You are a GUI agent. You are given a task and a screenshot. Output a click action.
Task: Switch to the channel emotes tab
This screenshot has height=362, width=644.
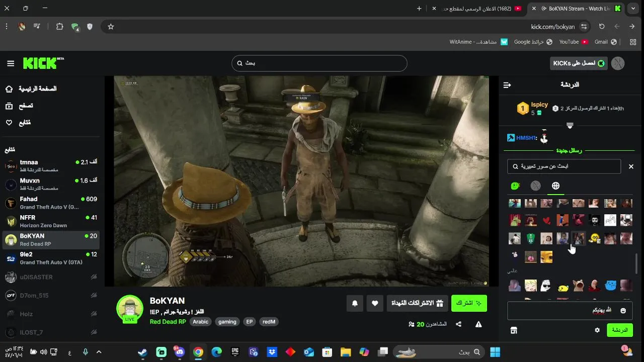(536, 186)
